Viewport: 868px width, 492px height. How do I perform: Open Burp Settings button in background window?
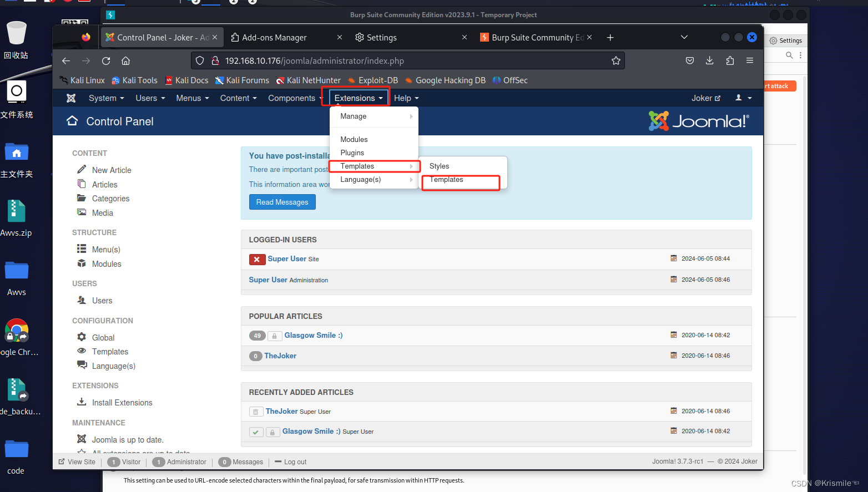(785, 40)
